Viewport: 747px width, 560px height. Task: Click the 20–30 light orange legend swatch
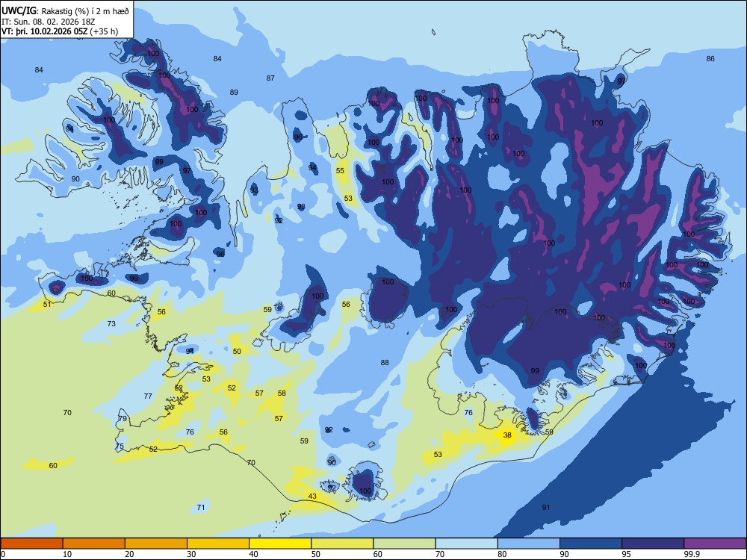156,544
